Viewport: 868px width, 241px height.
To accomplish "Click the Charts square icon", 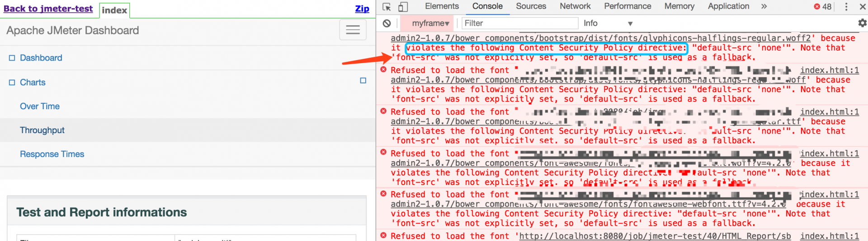I will point(12,83).
